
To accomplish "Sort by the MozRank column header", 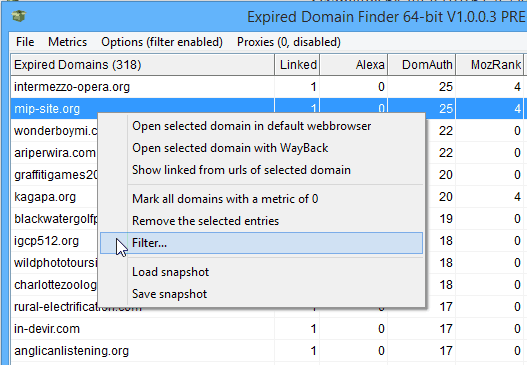I will pos(490,65).
